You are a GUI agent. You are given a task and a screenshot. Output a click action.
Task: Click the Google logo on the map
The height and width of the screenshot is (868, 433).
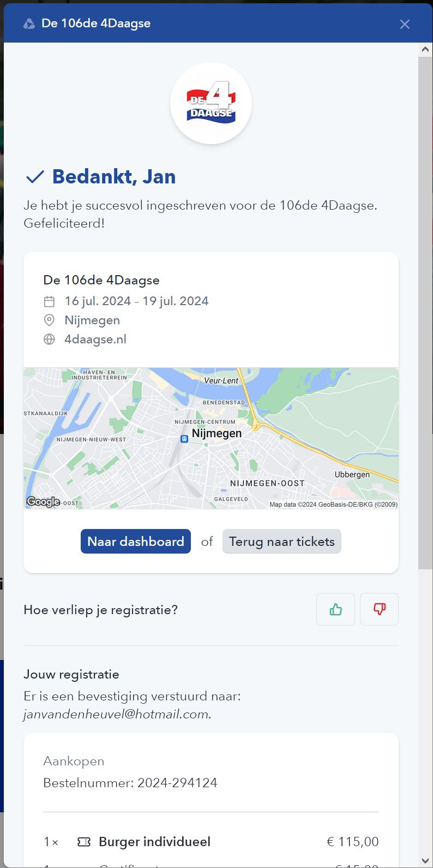point(43,502)
